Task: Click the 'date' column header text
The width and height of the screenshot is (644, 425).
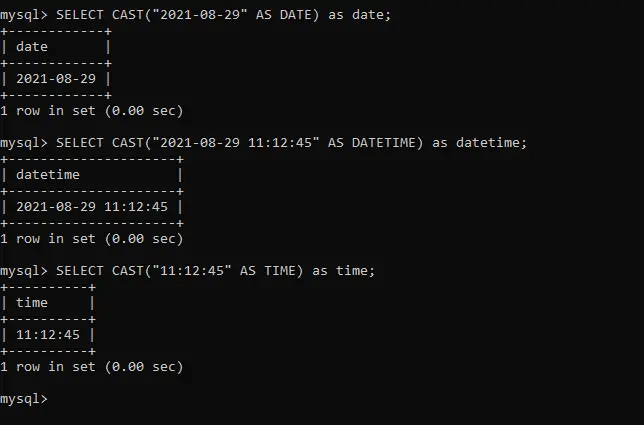Action: pyautogui.click(x=32, y=47)
